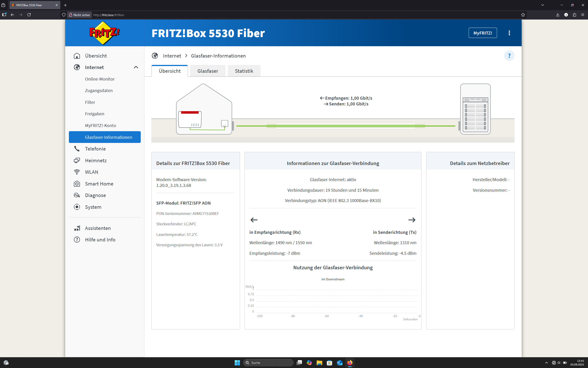Click Glasfaser-Informationen breadcrumb text

pyautogui.click(x=218, y=56)
